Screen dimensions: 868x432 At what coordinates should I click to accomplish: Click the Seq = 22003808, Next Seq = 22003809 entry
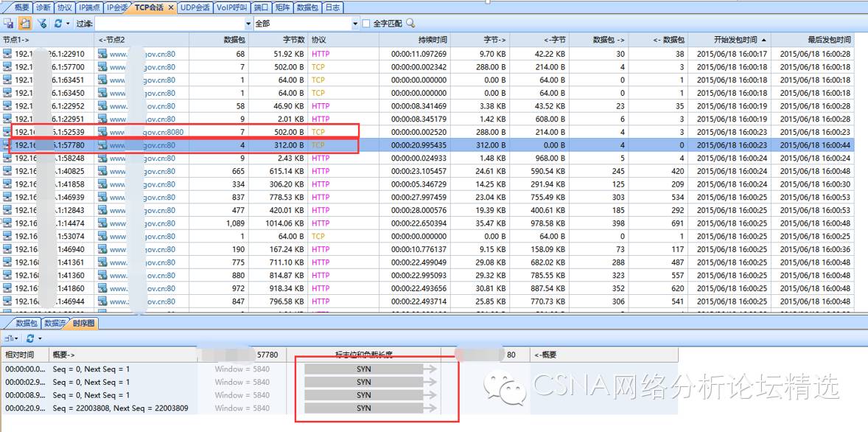[x=121, y=408]
